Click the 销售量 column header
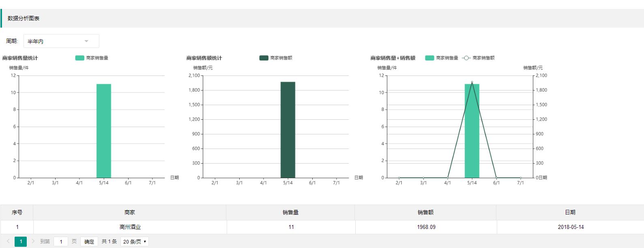Image resolution: width=644 pixels, height=248 pixels. [290, 212]
